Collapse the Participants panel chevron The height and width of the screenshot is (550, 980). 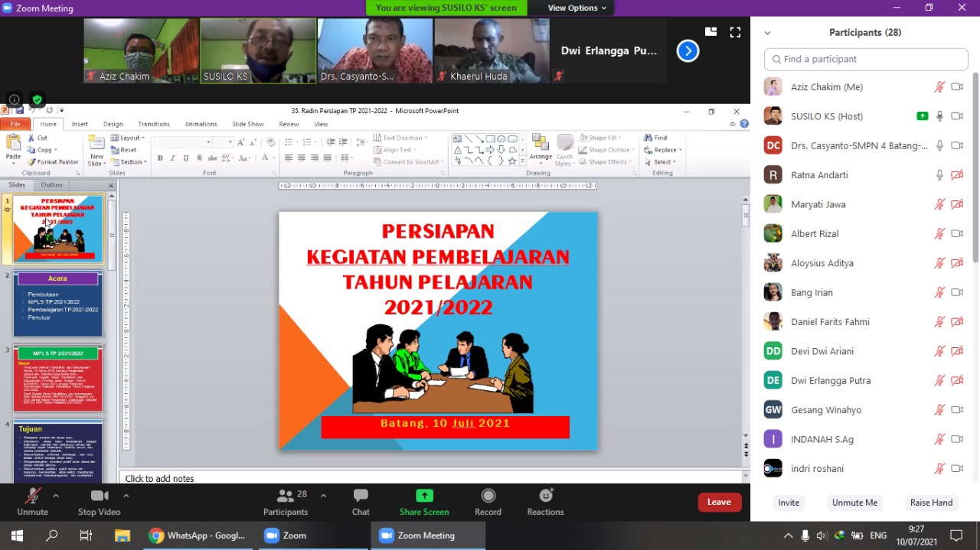(x=767, y=33)
